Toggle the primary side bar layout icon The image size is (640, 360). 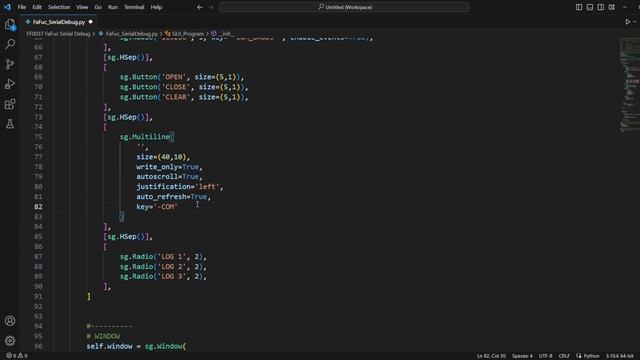[x=579, y=7]
